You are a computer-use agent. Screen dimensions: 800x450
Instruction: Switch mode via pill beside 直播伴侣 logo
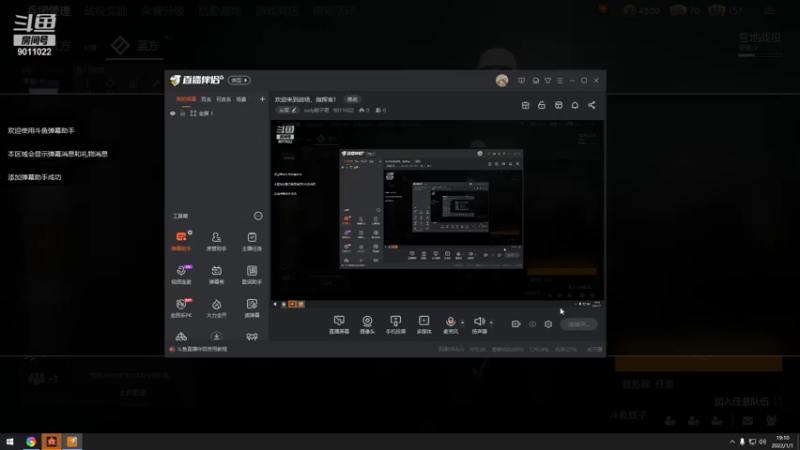(239, 80)
